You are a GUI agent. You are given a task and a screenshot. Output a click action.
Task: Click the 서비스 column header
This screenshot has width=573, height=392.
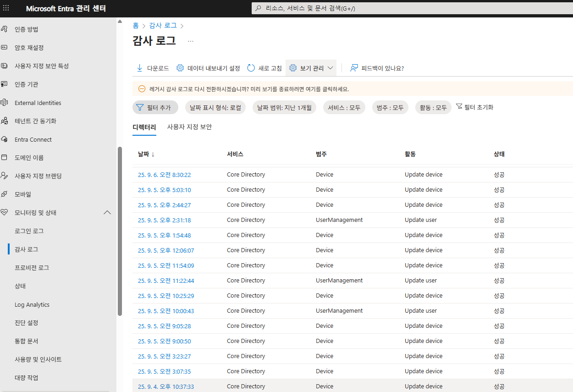235,155
